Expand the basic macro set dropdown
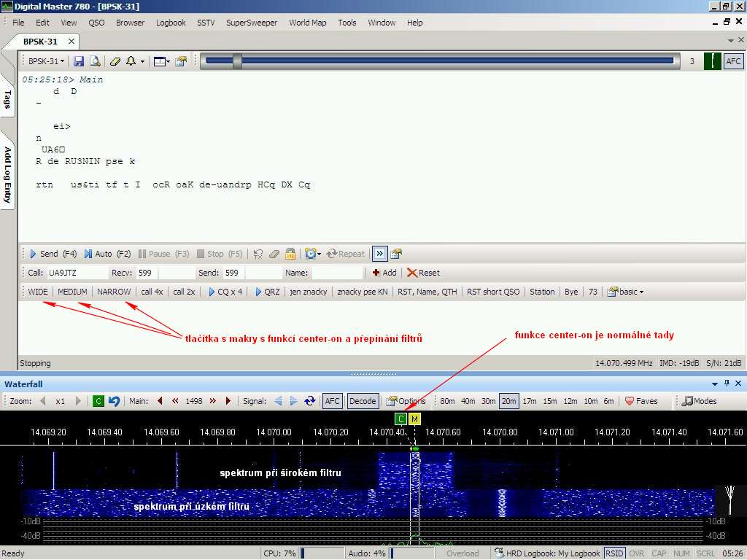Viewport: 747px width, 560px height. (x=626, y=292)
